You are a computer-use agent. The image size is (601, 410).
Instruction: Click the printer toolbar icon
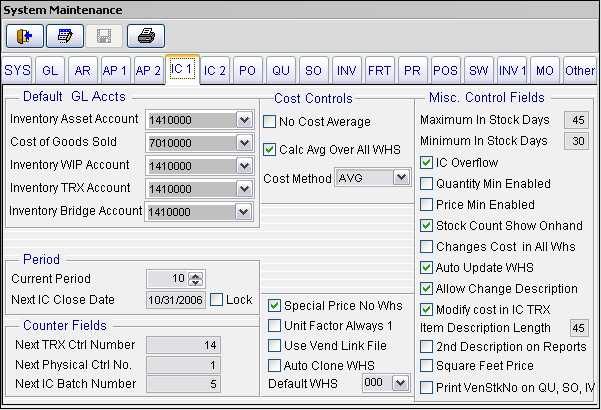(x=146, y=36)
